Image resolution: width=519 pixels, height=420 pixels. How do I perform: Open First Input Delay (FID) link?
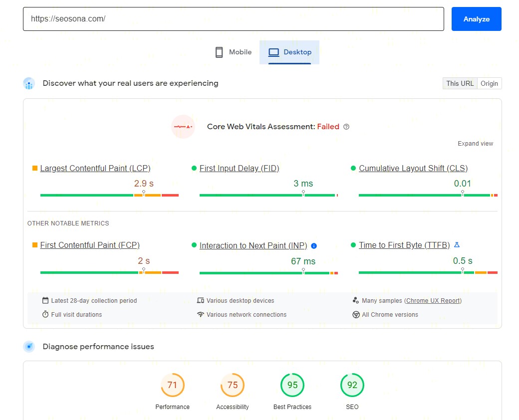(240, 168)
